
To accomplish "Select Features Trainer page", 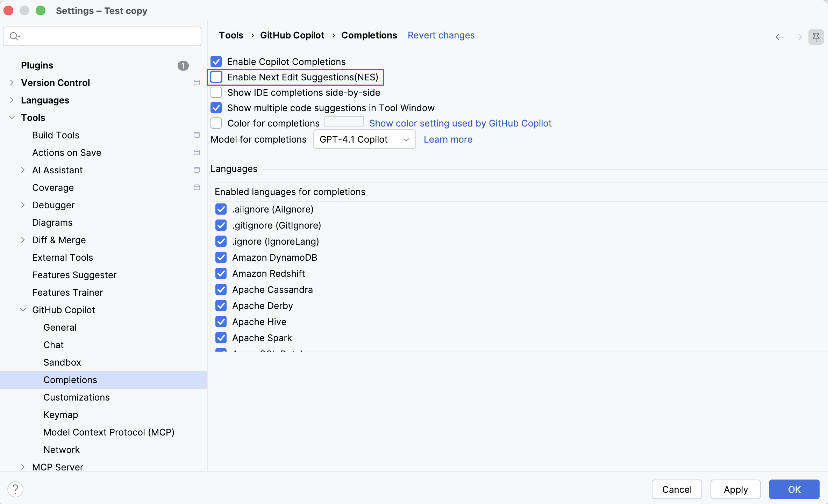I will tap(67, 292).
